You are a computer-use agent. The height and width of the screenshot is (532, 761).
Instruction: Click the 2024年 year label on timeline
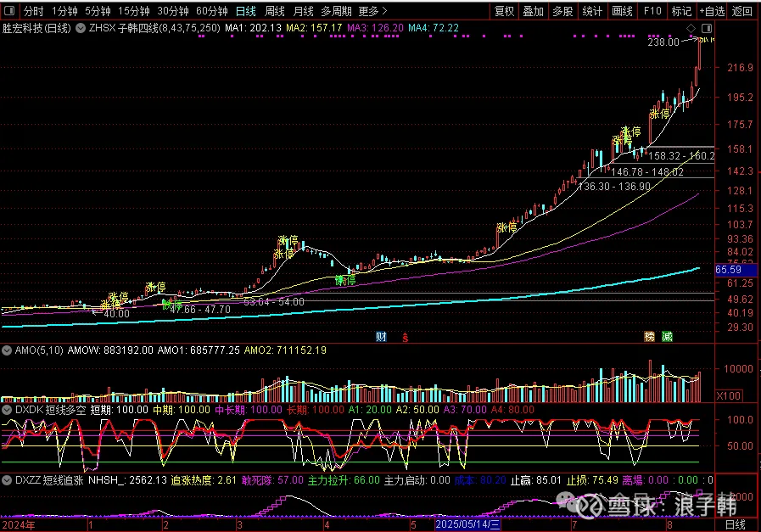19,525
